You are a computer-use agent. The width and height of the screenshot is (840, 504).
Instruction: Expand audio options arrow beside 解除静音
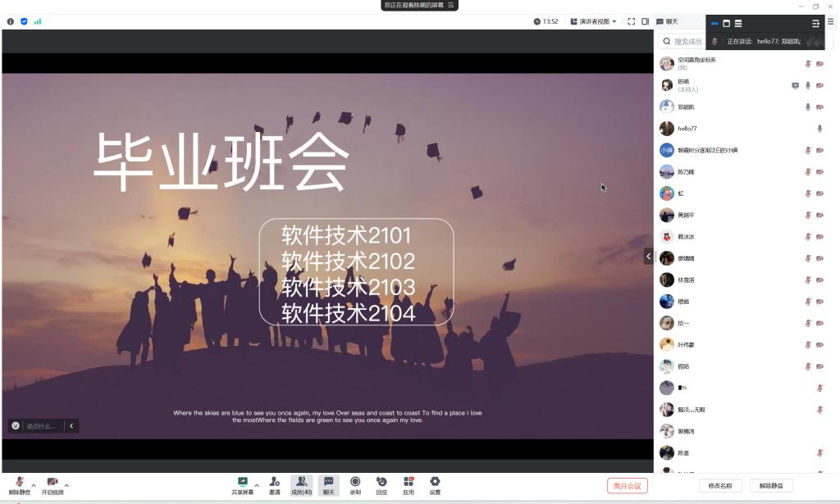point(34,485)
